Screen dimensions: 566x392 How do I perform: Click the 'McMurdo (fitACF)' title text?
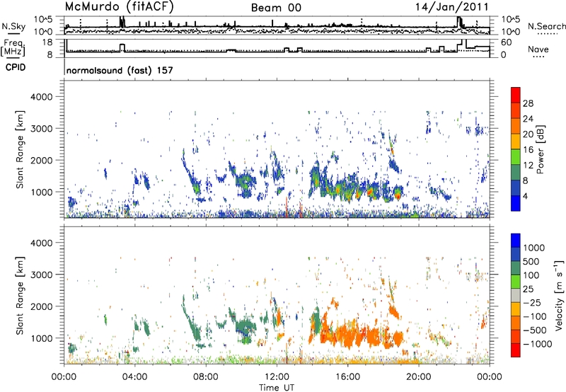[119, 7]
